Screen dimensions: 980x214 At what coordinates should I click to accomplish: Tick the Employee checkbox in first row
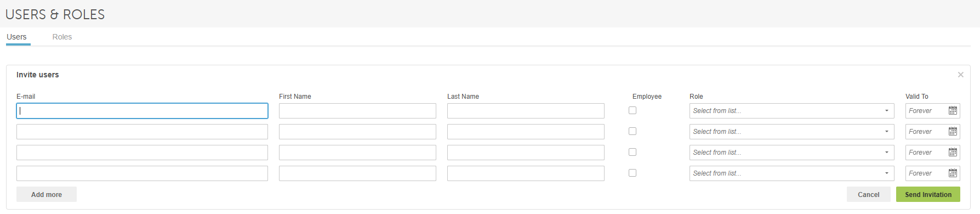pyautogui.click(x=633, y=110)
